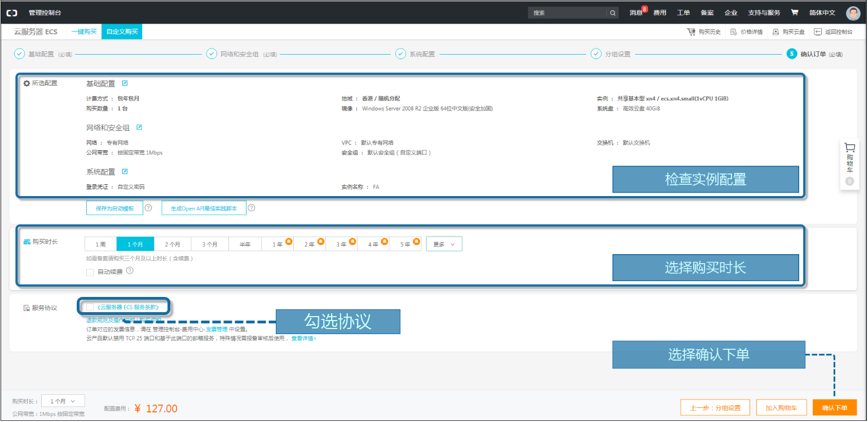Viewport: 868px width, 422px height.
Task: Open the 简体中文 language selector
Action: click(x=822, y=12)
